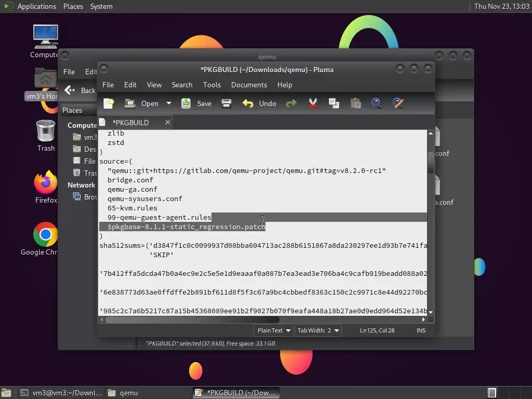
Task: Open the Documents menu
Action: pos(249,85)
